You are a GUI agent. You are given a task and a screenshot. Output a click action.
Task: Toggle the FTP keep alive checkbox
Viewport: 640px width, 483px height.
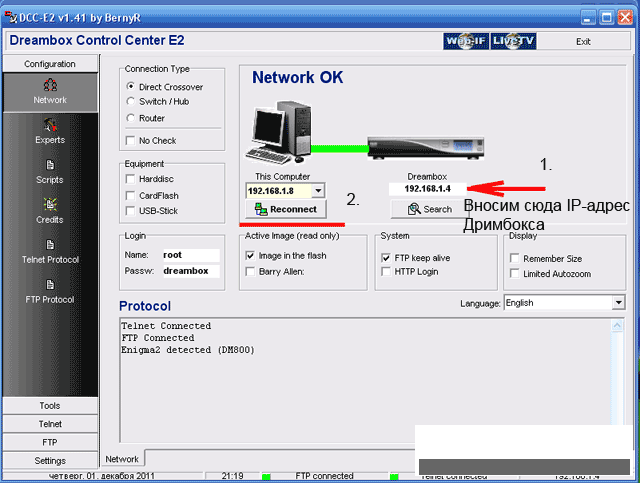coord(386,256)
